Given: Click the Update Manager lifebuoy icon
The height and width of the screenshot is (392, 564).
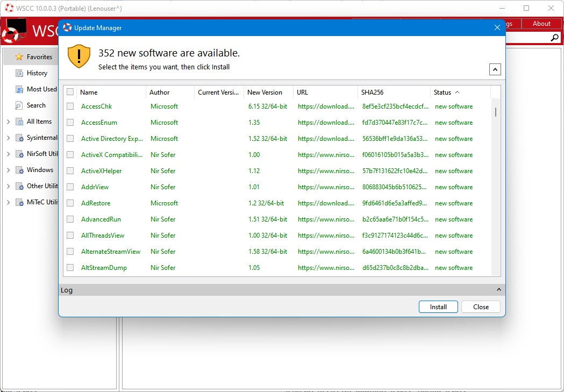Looking at the screenshot, I should [67, 27].
